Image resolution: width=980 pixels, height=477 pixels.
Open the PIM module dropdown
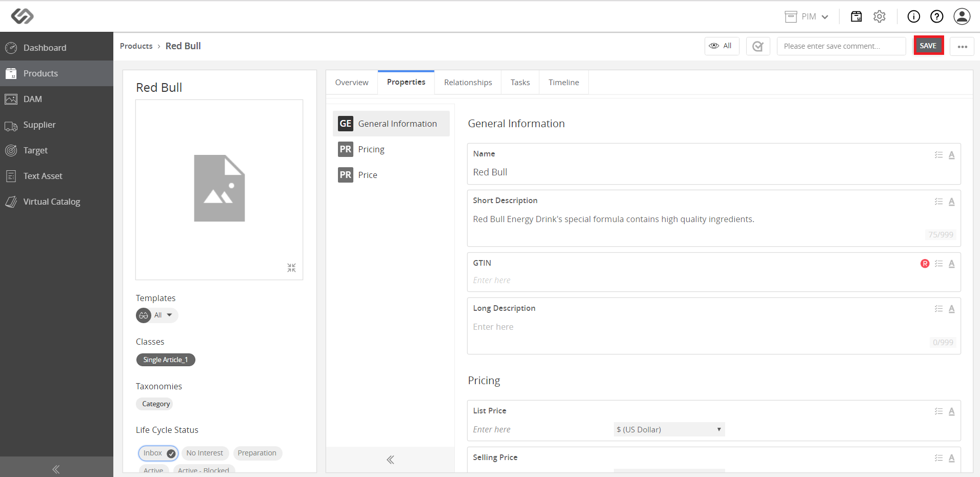(x=807, y=16)
